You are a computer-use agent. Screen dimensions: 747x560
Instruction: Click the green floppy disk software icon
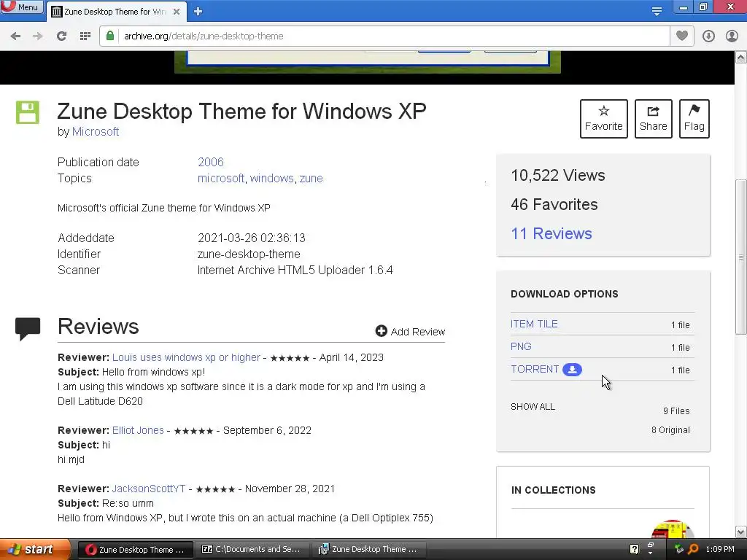pos(28,112)
